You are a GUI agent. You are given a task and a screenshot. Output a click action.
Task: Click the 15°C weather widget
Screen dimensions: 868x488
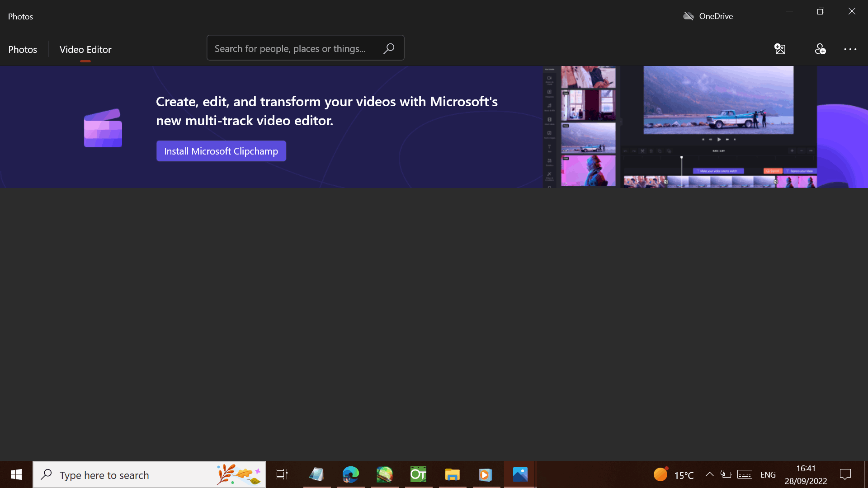point(674,474)
